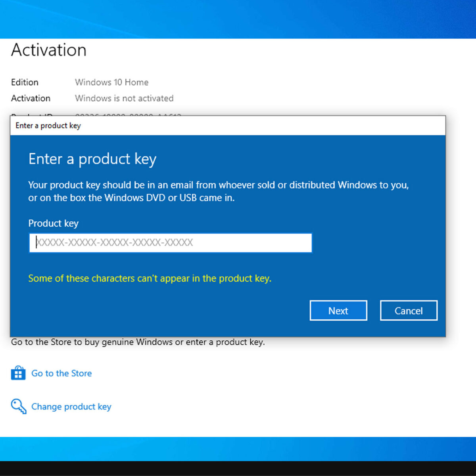Image resolution: width=476 pixels, height=476 pixels.
Task: Click the Windows is not activated status text
Action: click(x=124, y=98)
